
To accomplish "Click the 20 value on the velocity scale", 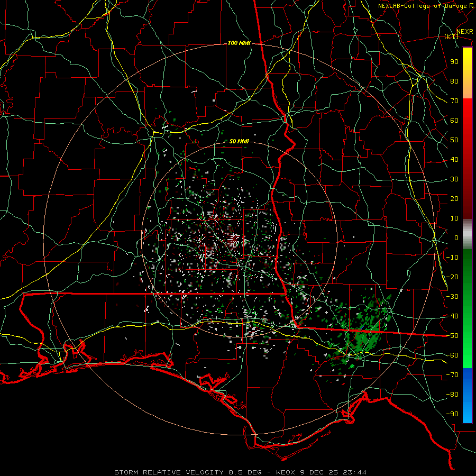I will (x=454, y=198).
